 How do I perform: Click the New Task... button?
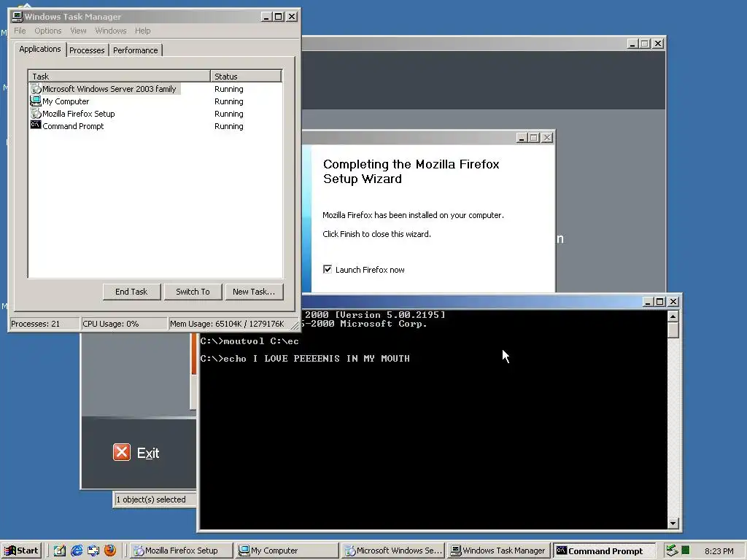point(254,292)
